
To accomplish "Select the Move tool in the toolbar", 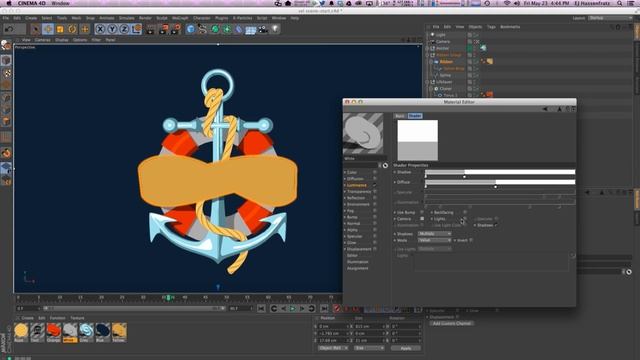I will click(x=48, y=29).
